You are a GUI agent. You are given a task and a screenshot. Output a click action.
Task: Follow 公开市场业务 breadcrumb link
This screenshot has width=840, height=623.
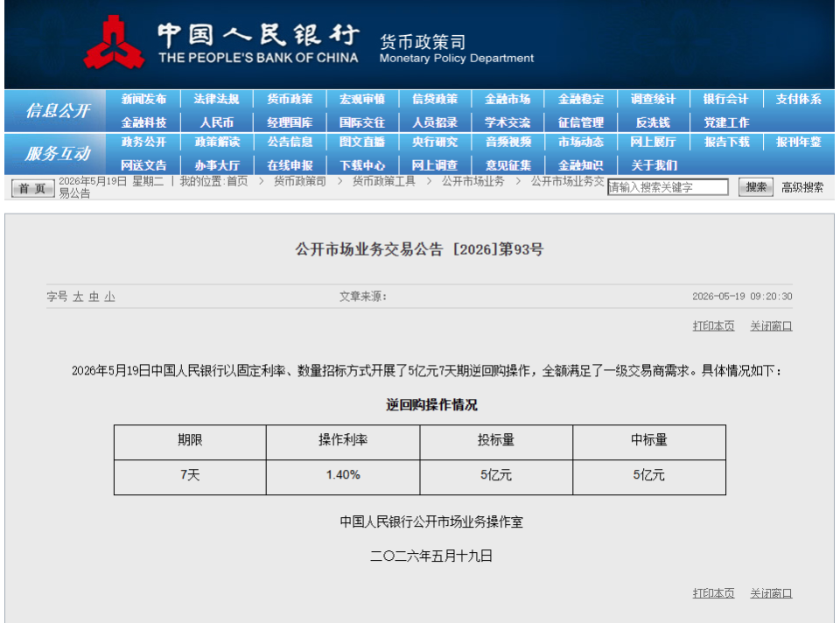point(473,182)
